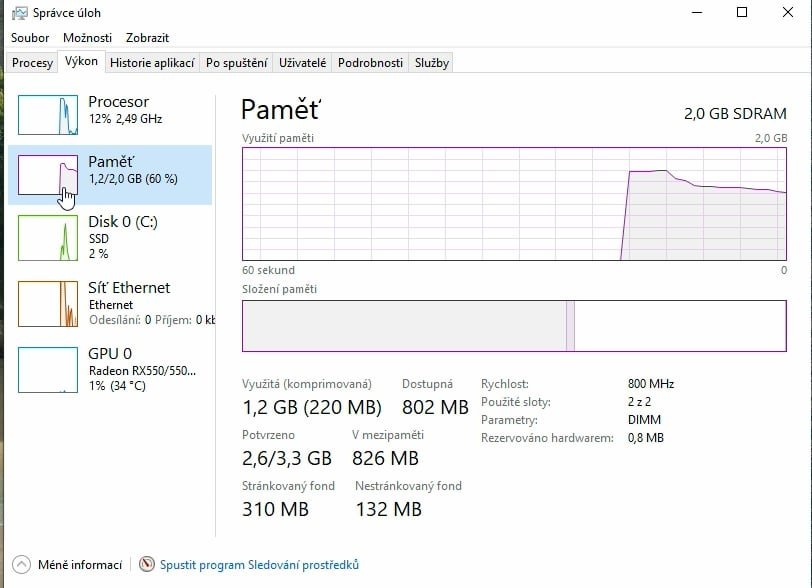This screenshot has height=588, width=812.
Task: Open the Možnosti menu
Action: click(x=88, y=37)
